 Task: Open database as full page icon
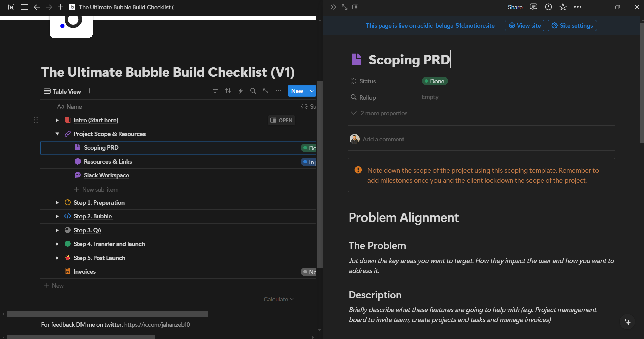pos(266,91)
